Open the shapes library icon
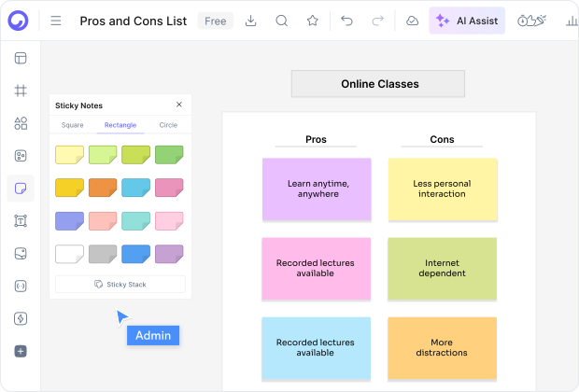 coord(21,123)
